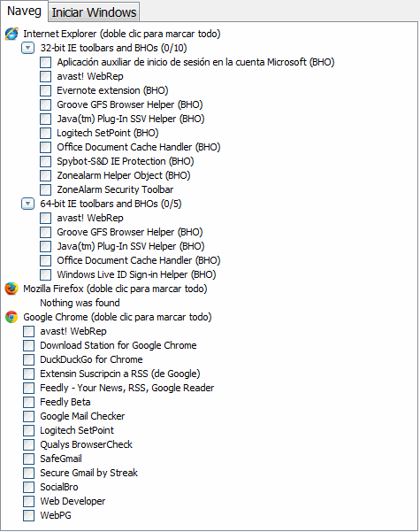
Task: Click 'Qualys BrowserCheck' row text
Action: [x=86, y=444]
